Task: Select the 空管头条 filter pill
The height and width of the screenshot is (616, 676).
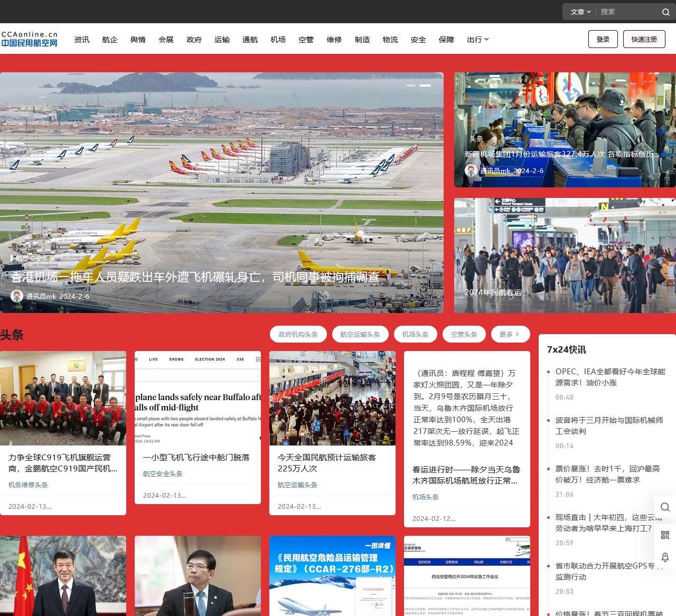Action: (464, 334)
